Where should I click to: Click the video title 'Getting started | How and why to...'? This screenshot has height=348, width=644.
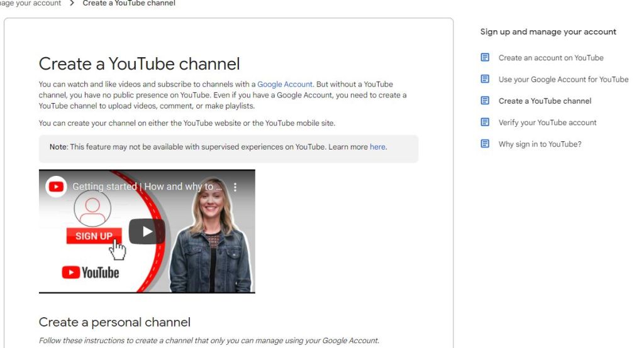click(147, 187)
